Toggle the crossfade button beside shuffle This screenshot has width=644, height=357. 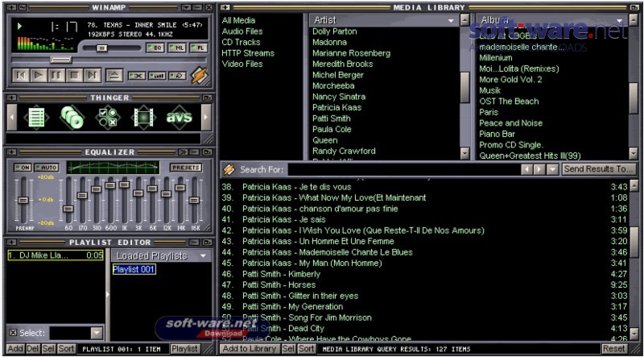point(157,76)
